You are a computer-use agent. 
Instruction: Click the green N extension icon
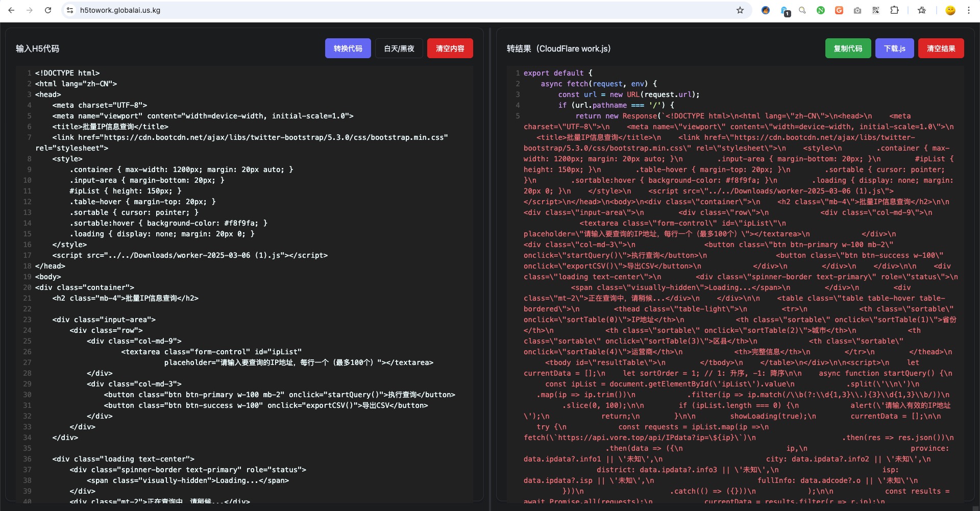[x=821, y=10]
